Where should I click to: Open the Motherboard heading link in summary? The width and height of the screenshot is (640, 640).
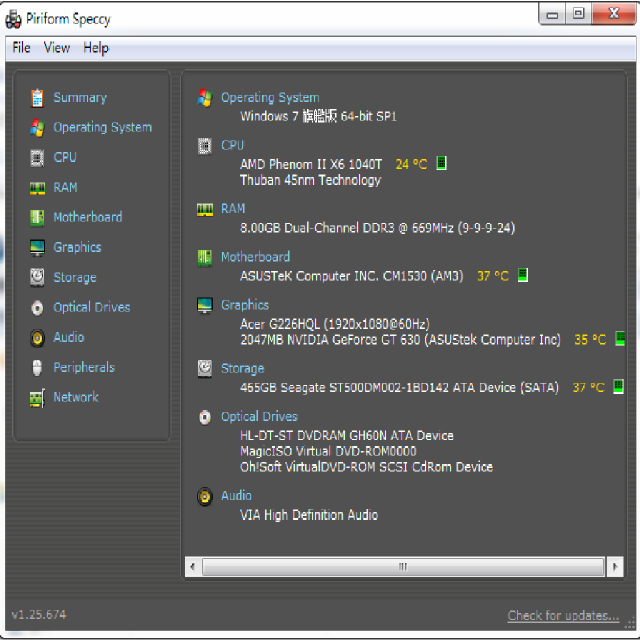tap(255, 257)
